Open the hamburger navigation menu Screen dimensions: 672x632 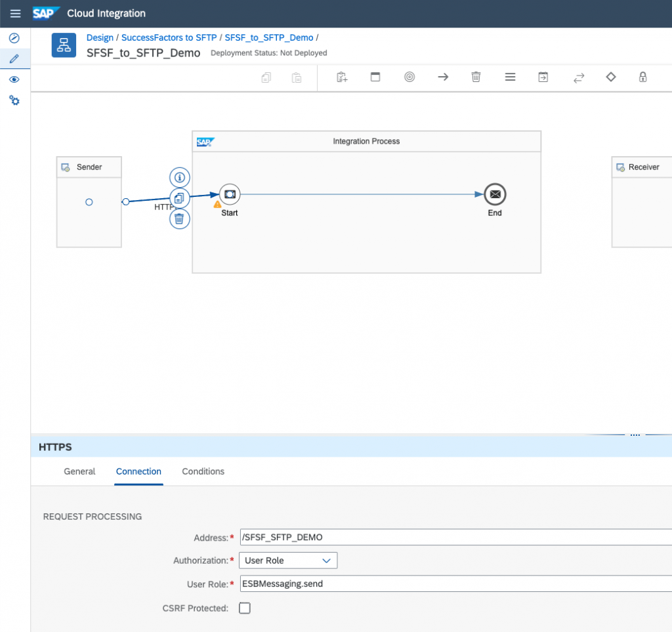(16, 14)
